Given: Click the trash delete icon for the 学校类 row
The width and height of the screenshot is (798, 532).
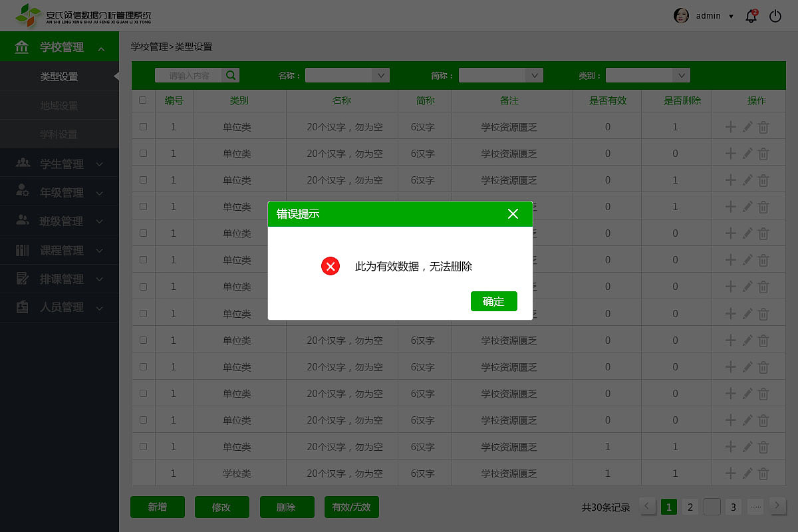Looking at the screenshot, I should 763,473.
